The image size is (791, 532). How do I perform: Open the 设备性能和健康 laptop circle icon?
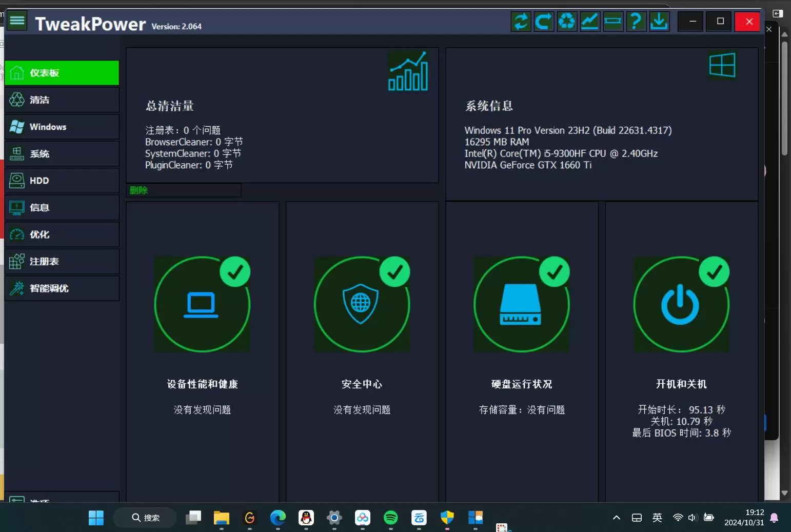[x=202, y=304]
